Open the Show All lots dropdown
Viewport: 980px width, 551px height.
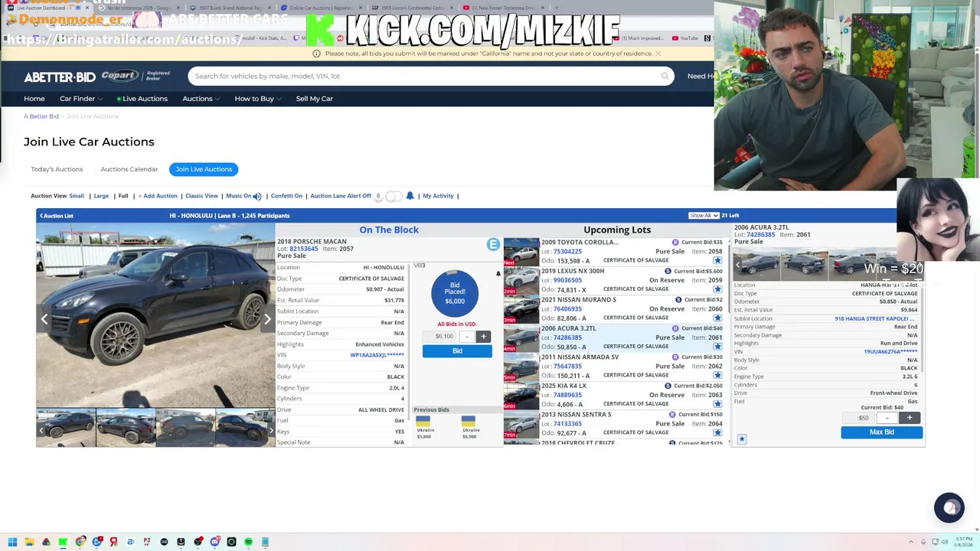point(703,216)
